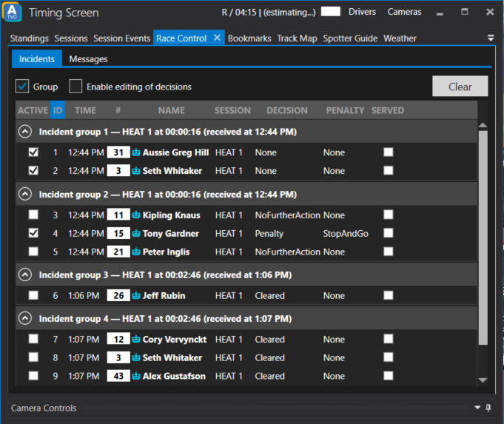Click the driver icon beside Kipling Knaus
This screenshot has width=504, height=424.
click(x=136, y=215)
